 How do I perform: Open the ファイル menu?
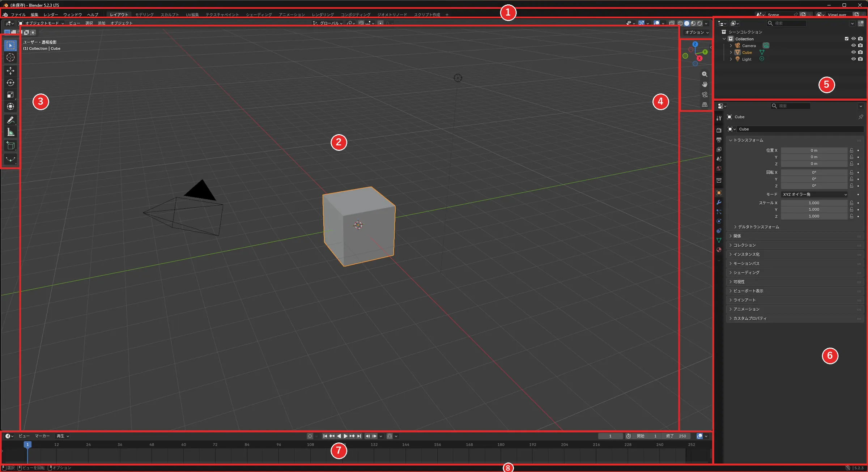(18, 15)
